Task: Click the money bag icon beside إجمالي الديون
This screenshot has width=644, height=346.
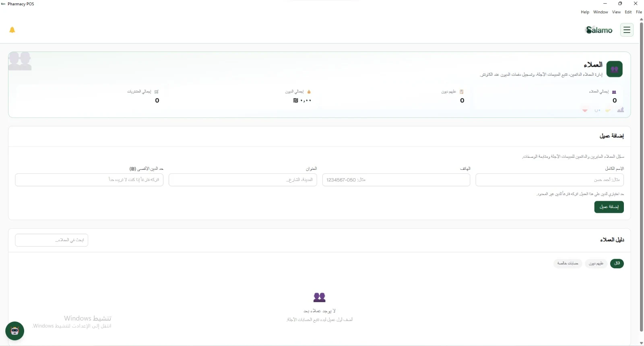Action: tap(309, 92)
